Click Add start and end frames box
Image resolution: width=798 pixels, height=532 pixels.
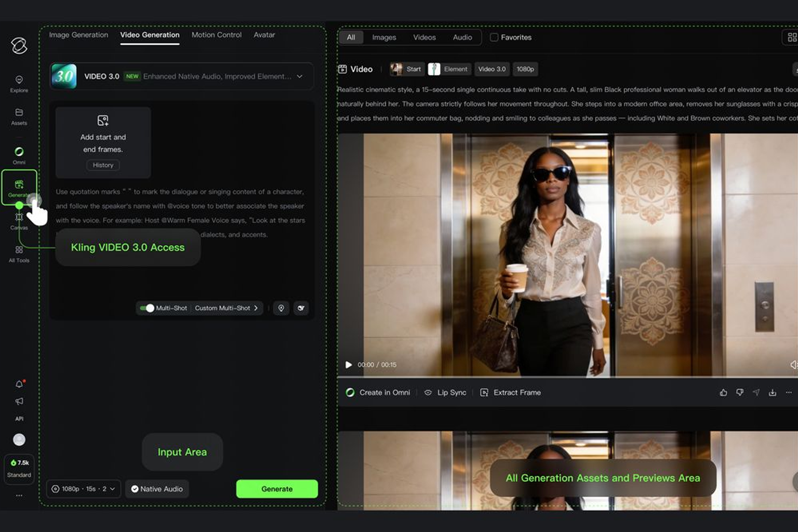(103, 142)
